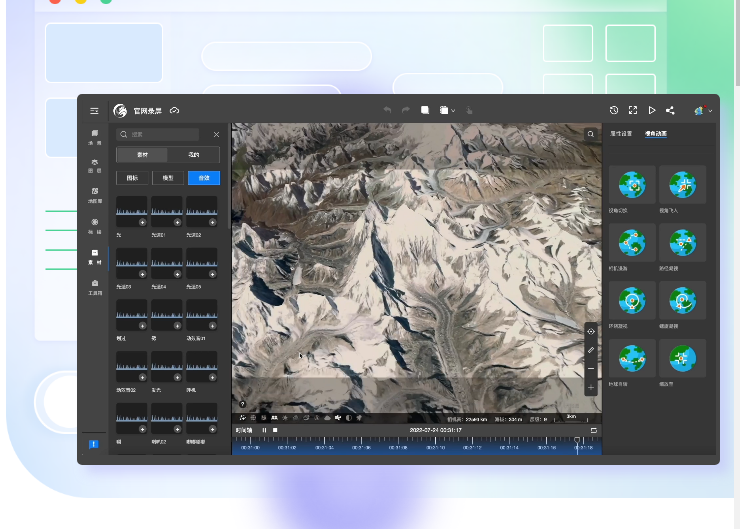Add the first audio clip with its plus button
This screenshot has height=529, width=740.
[x=141, y=221]
